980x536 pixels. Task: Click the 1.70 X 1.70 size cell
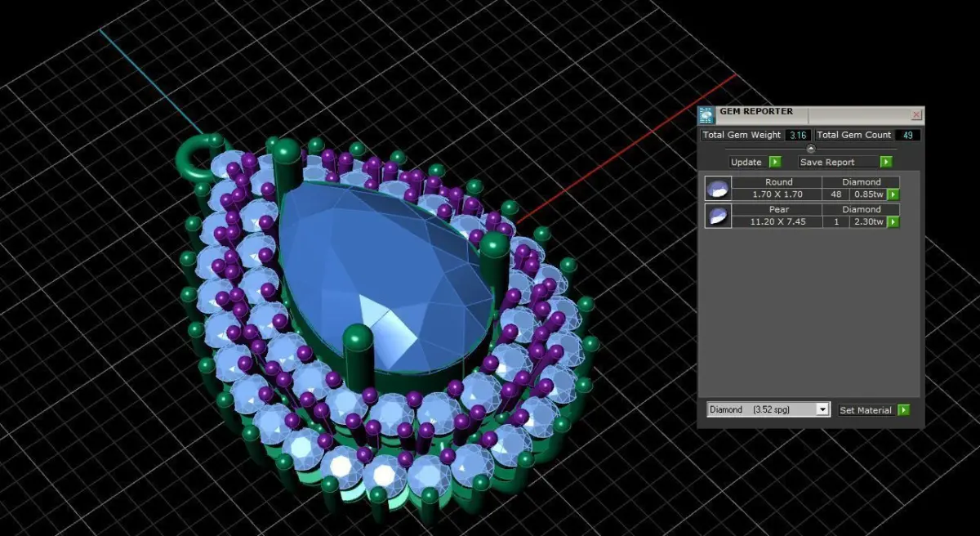click(x=778, y=194)
